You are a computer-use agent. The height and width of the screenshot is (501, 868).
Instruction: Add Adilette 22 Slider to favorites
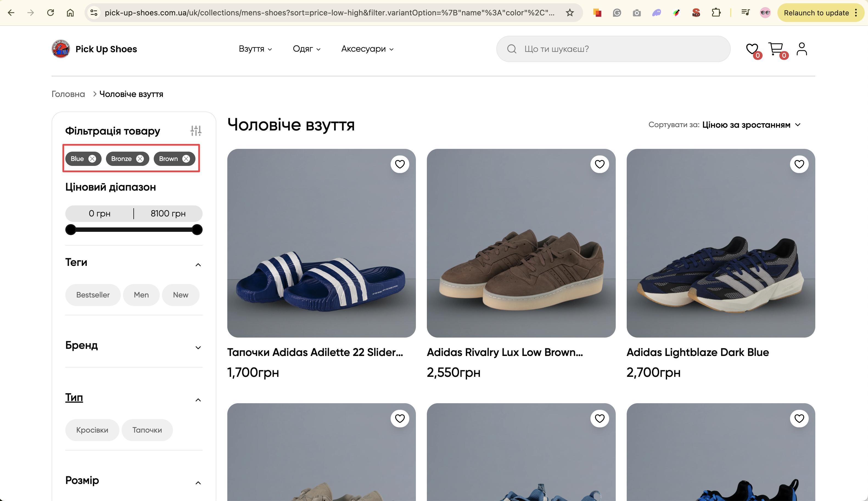pos(400,164)
